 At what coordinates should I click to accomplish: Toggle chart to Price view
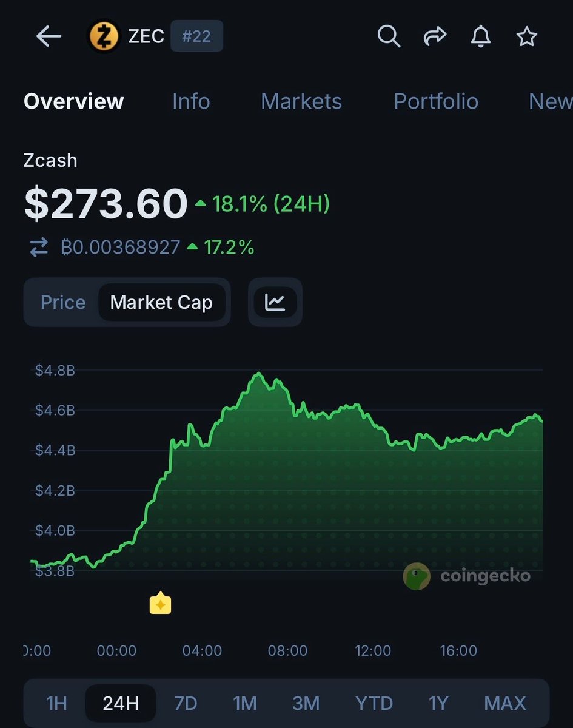pos(63,302)
